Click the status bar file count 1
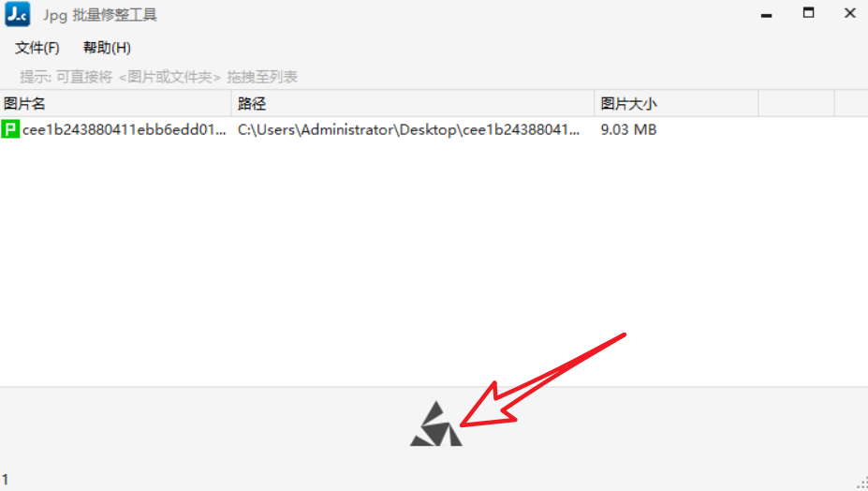 tap(5, 480)
